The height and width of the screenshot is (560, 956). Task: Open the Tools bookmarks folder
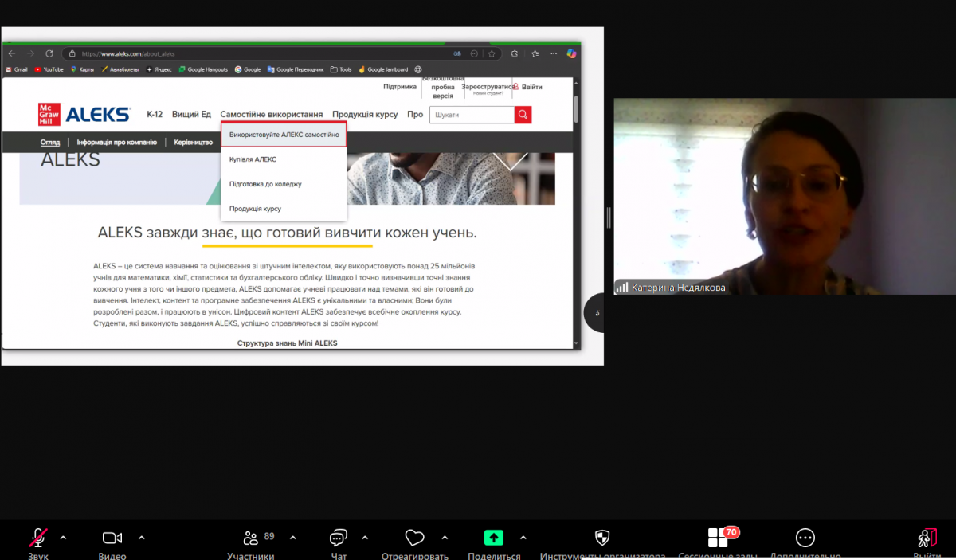pyautogui.click(x=341, y=69)
